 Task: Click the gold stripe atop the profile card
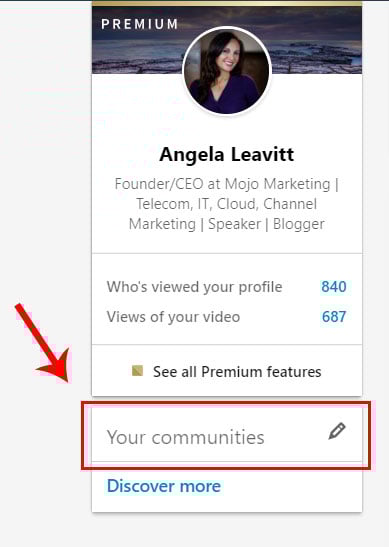click(x=227, y=3)
